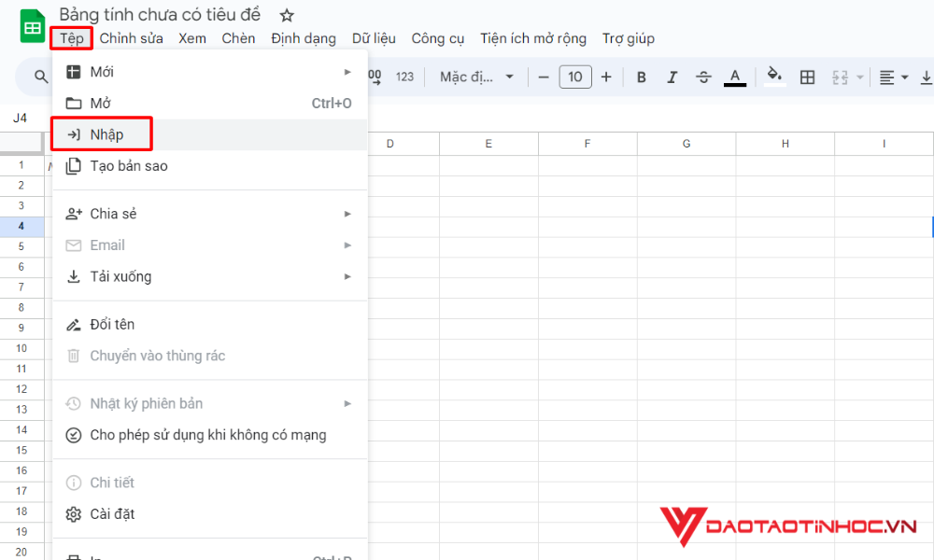
Task: Open the borders menu icon
Action: pos(808,77)
